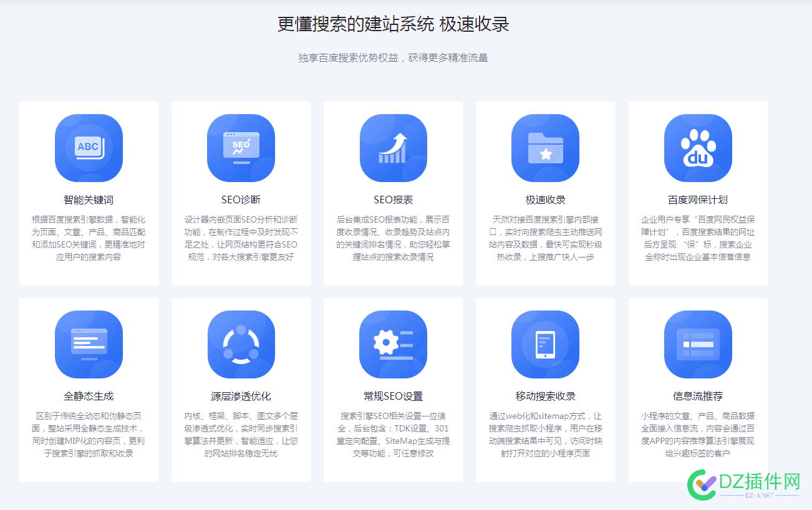This screenshot has height=510, width=812.
Task: Select the 百度网保计划 card title
Action: point(698,200)
